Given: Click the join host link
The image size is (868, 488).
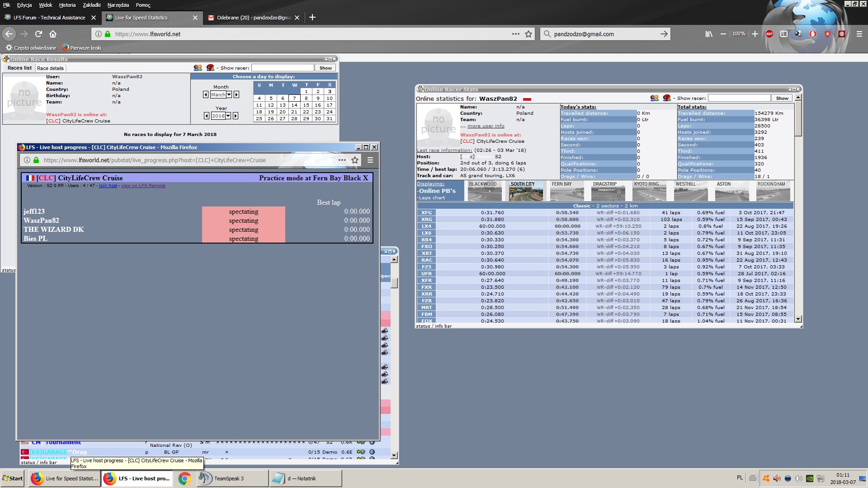Looking at the screenshot, I should point(108,186).
